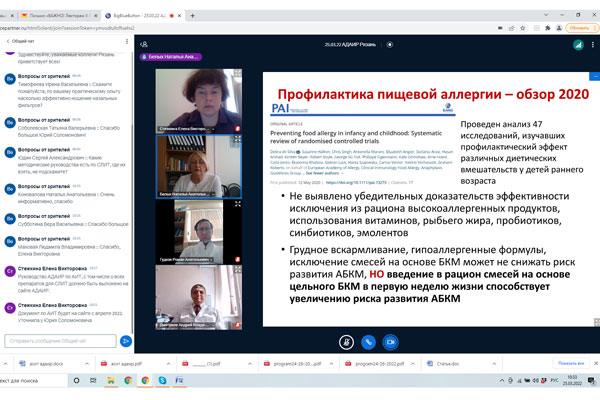Share this page from address bar
The image size is (600, 400).
[511, 28]
